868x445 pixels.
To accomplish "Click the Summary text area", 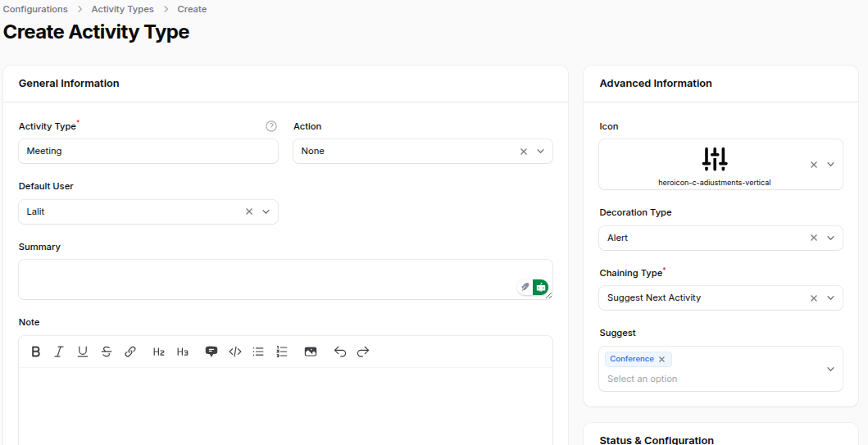I will (x=270, y=279).
